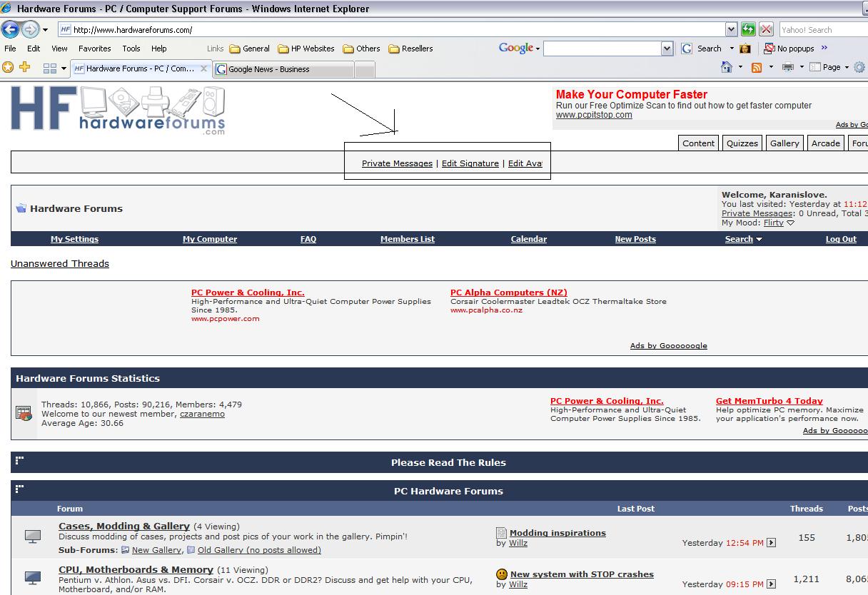Open My Settings in the navbar
This screenshot has width=868, height=595.
pos(74,239)
